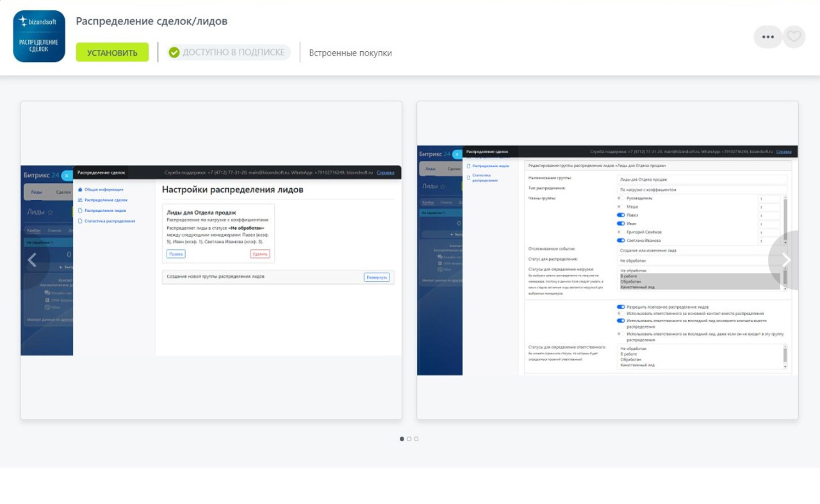Go to previous screenshot with left arrow
Viewport: 820px width, 504px height.
coord(33,260)
